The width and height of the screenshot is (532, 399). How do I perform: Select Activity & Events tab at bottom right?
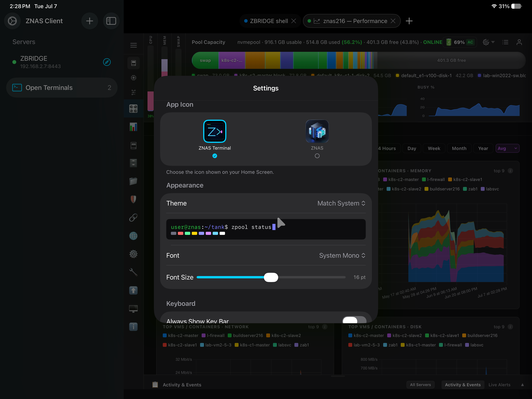463,385
